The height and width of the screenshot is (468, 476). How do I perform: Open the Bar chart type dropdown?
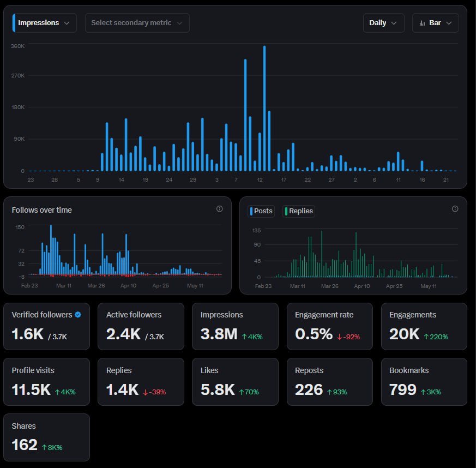click(x=435, y=23)
